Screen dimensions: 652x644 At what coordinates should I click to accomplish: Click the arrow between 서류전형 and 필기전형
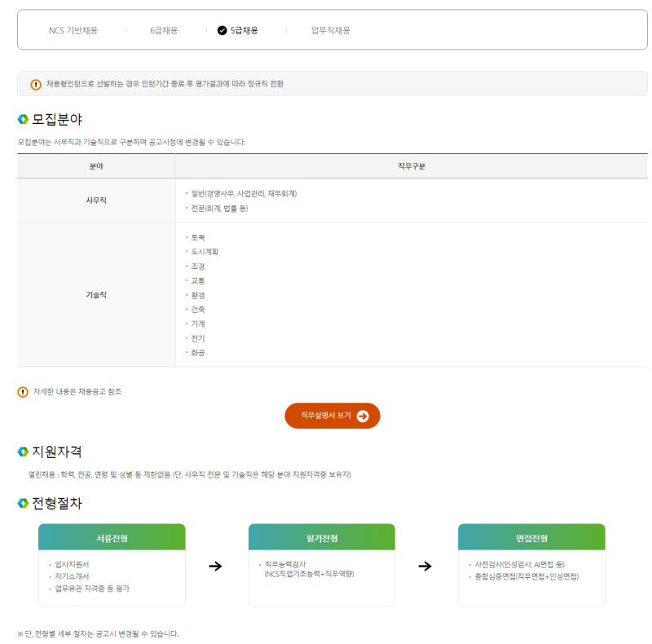point(216,566)
